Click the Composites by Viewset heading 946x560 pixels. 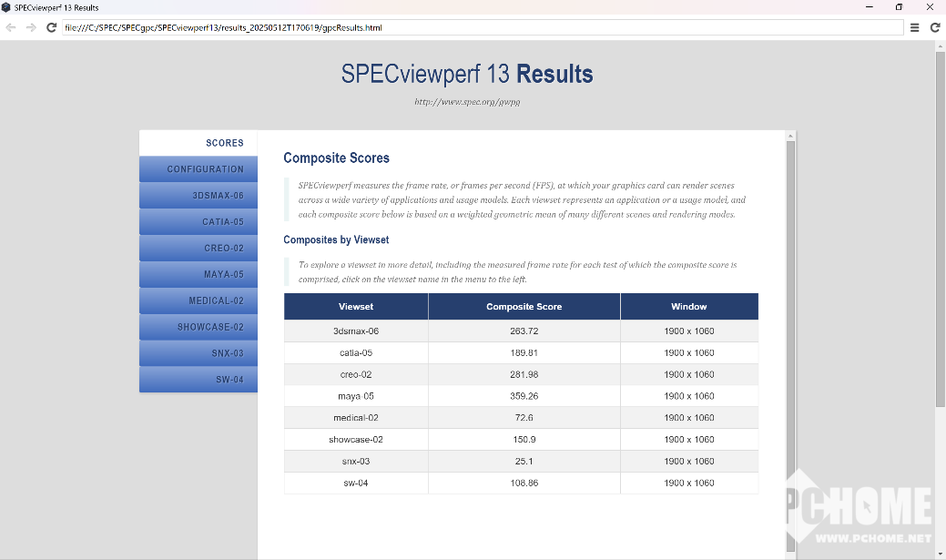[336, 239]
